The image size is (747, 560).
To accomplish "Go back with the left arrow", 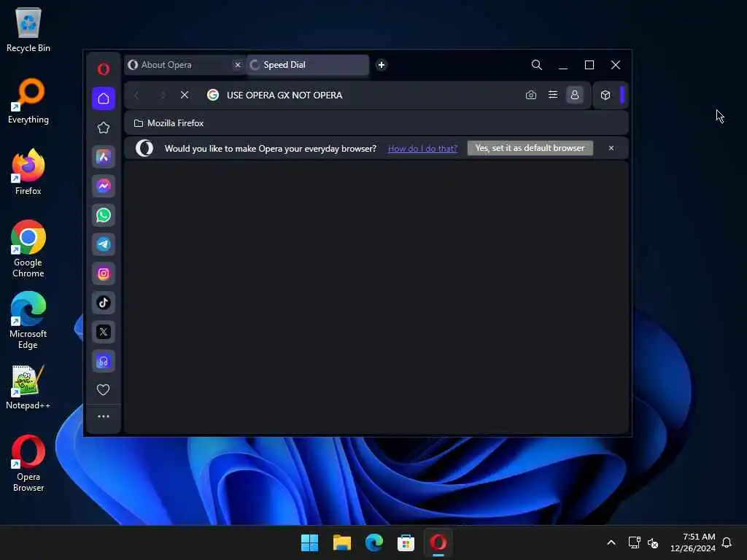I will 136,96.
